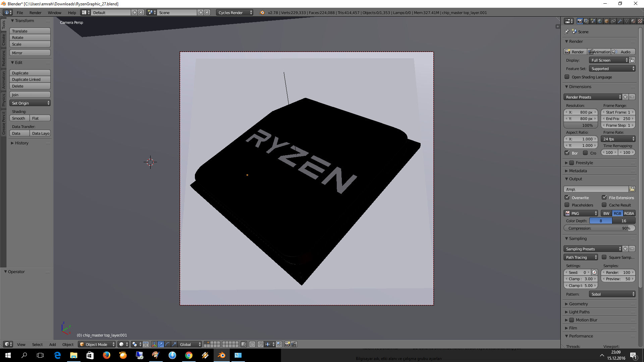Open the Render menu in top bar

pos(35,12)
